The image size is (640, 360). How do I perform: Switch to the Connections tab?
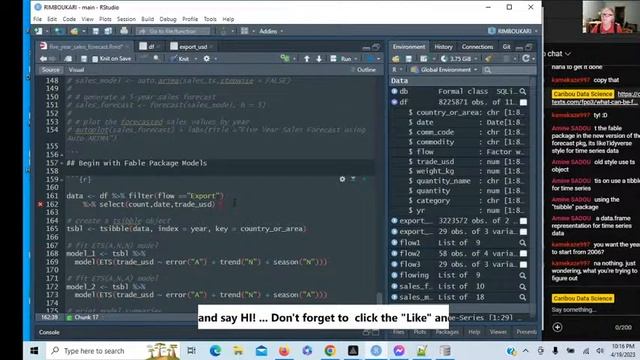[x=477, y=47]
